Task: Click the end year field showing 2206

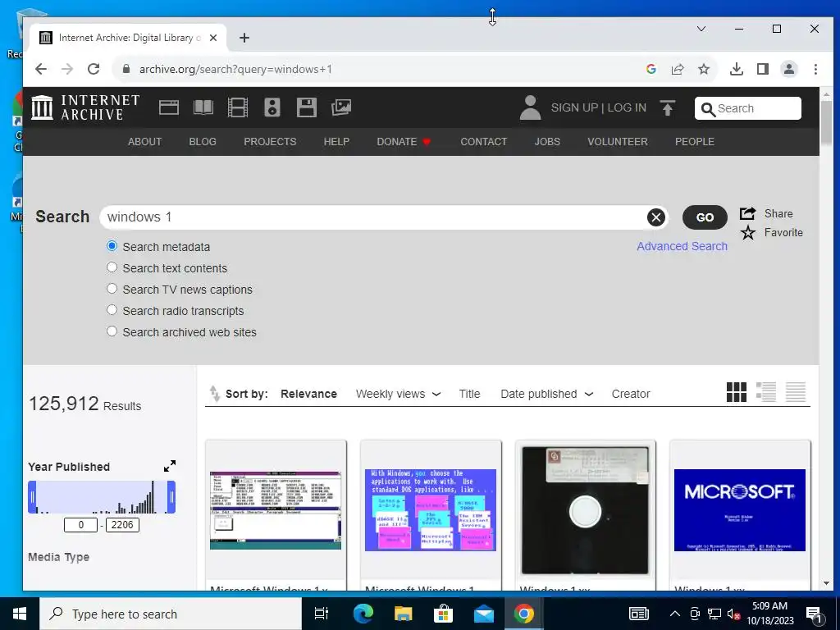Action: tap(122, 524)
